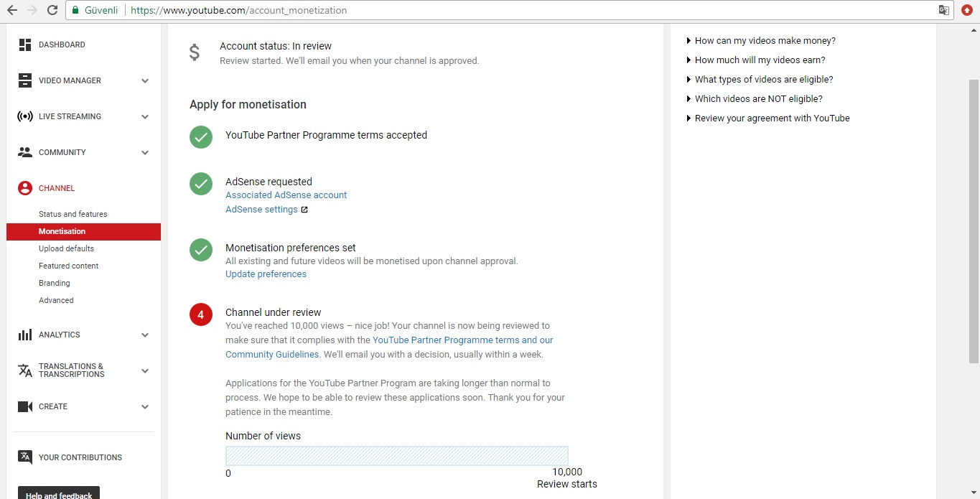Open the Community Guidelines link
Viewport: 980px width, 499px height.
tap(272, 355)
